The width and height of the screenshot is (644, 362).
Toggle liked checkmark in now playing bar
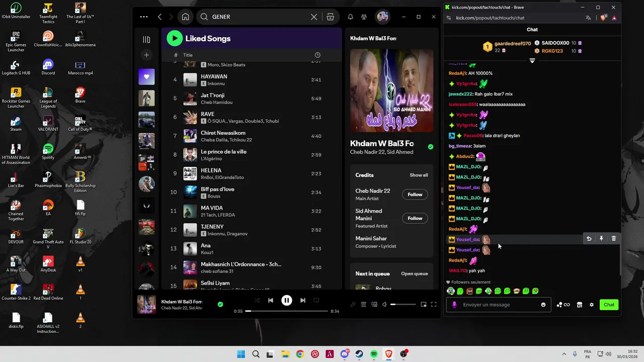click(x=220, y=304)
